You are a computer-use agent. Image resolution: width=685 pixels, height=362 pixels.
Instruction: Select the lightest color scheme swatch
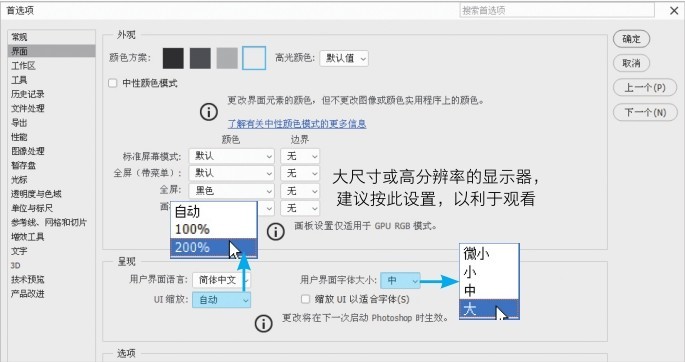254,58
